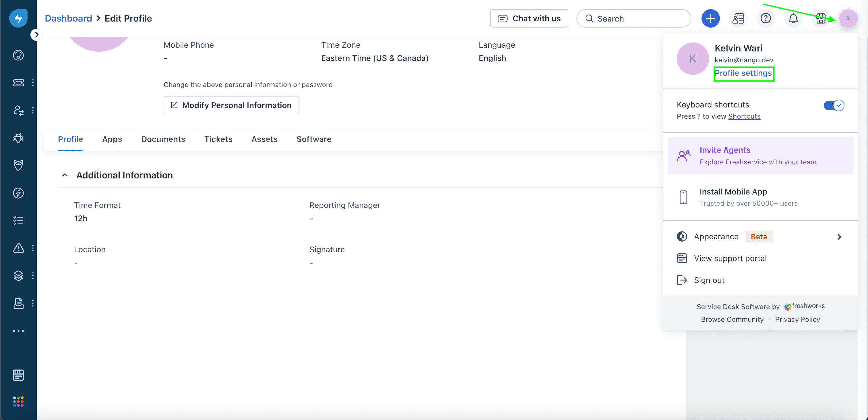Switch to the Documents tab
This screenshot has width=868, height=420.
tap(163, 139)
